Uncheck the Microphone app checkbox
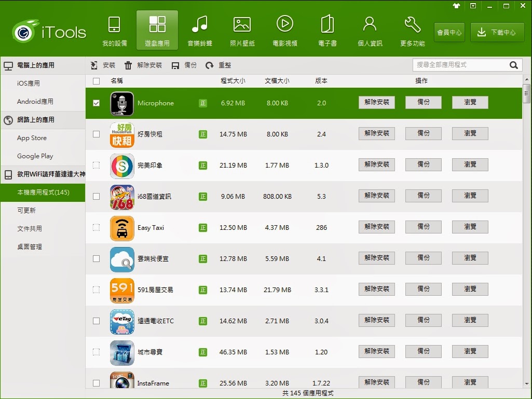Image resolution: width=532 pixels, height=399 pixels. click(96, 103)
